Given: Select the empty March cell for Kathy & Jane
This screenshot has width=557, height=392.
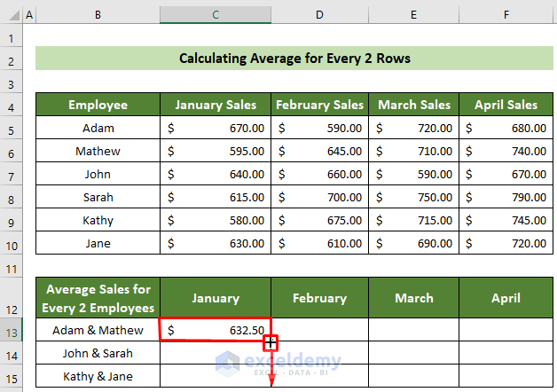Looking at the screenshot, I should click(414, 377).
